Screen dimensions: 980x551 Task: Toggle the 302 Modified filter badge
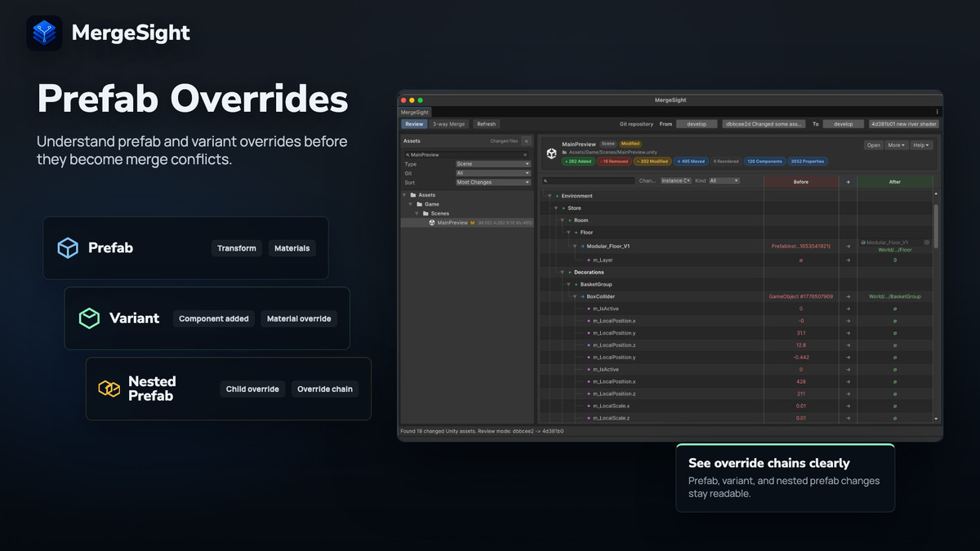coord(653,162)
